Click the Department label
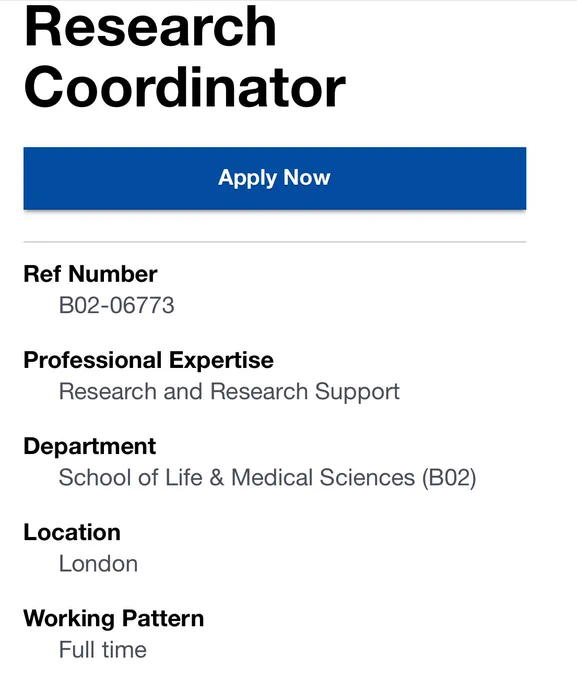 [x=89, y=447]
